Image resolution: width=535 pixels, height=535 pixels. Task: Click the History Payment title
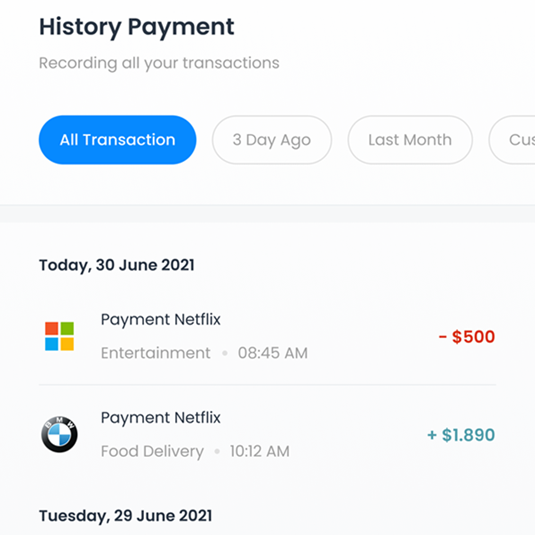[137, 27]
